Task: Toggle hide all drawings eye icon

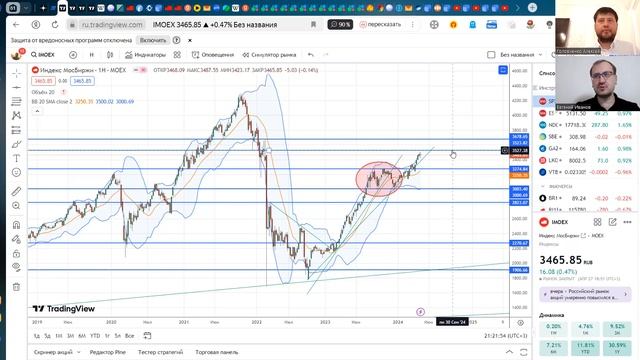Action: [x=16, y=267]
